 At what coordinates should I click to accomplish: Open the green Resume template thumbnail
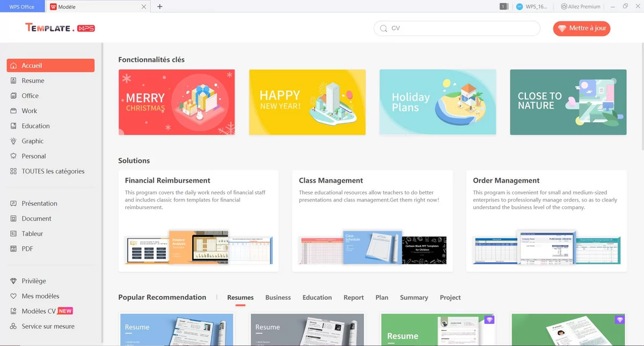point(438,330)
